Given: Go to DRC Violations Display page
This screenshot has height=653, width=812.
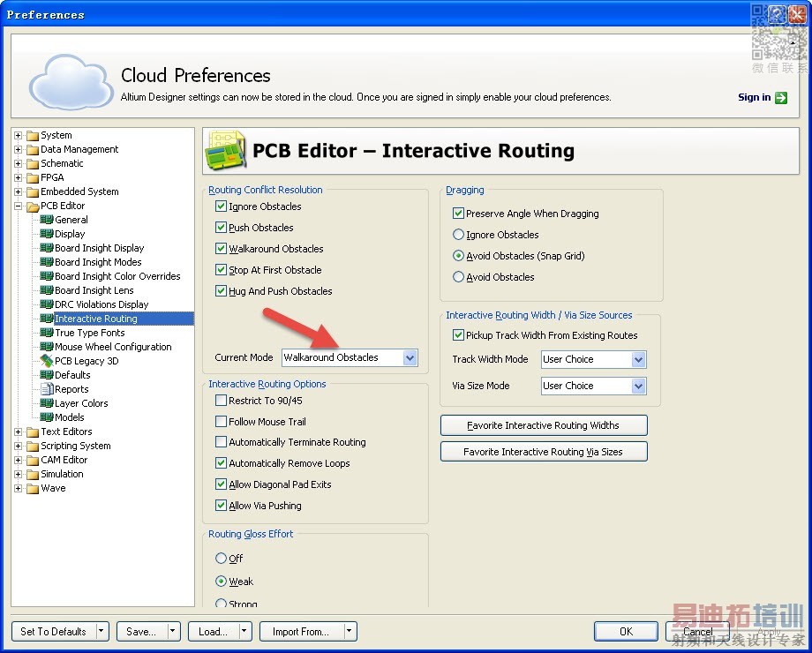Looking at the screenshot, I should [x=101, y=304].
